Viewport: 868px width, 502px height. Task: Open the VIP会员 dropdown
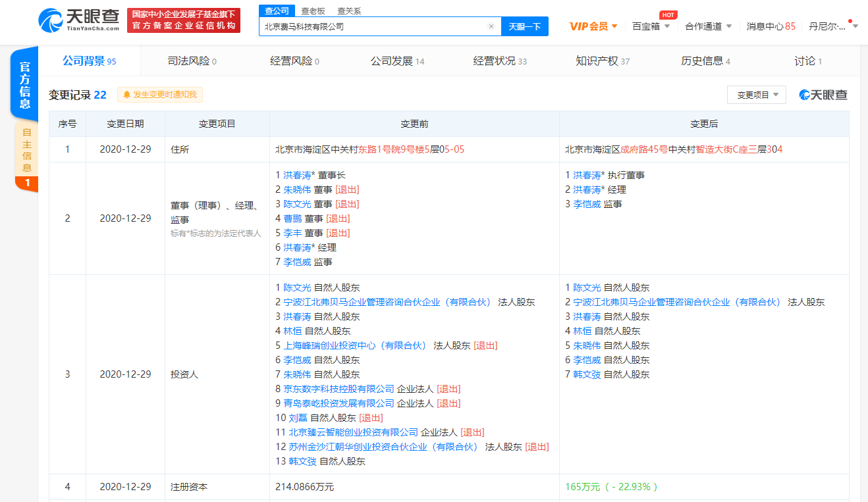click(593, 26)
